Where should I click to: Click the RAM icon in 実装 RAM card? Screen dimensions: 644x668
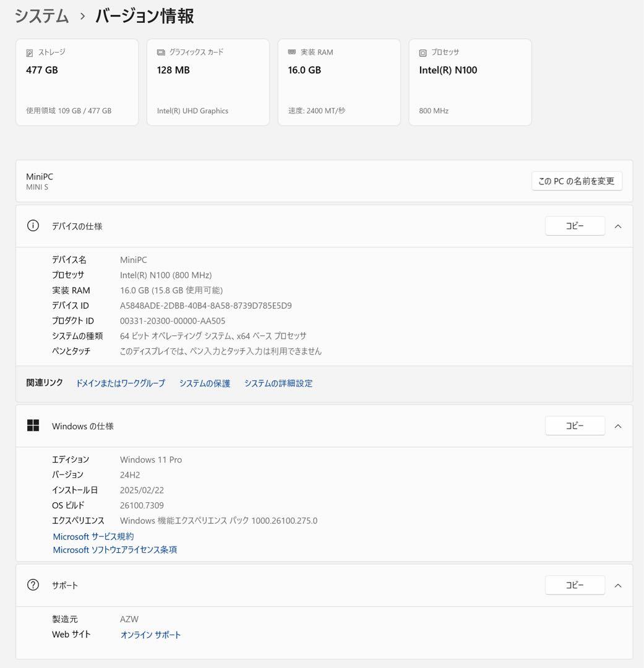click(292, 53)
